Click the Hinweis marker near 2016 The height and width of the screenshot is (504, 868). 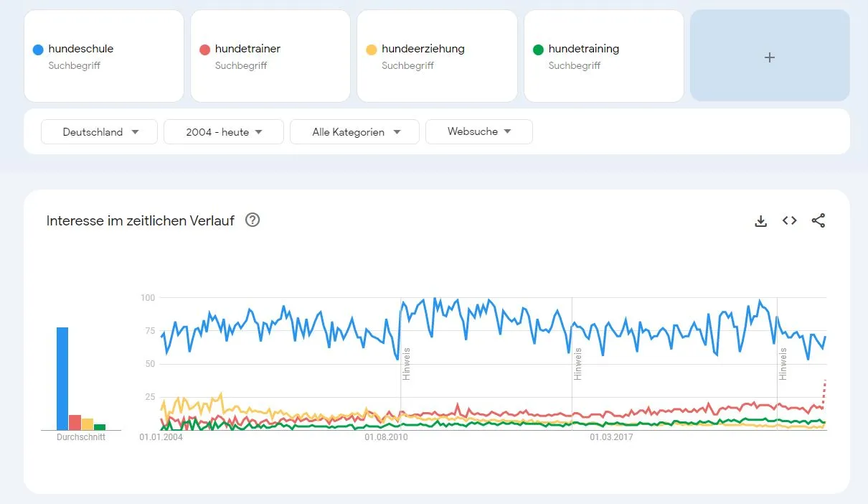[577, 364]
